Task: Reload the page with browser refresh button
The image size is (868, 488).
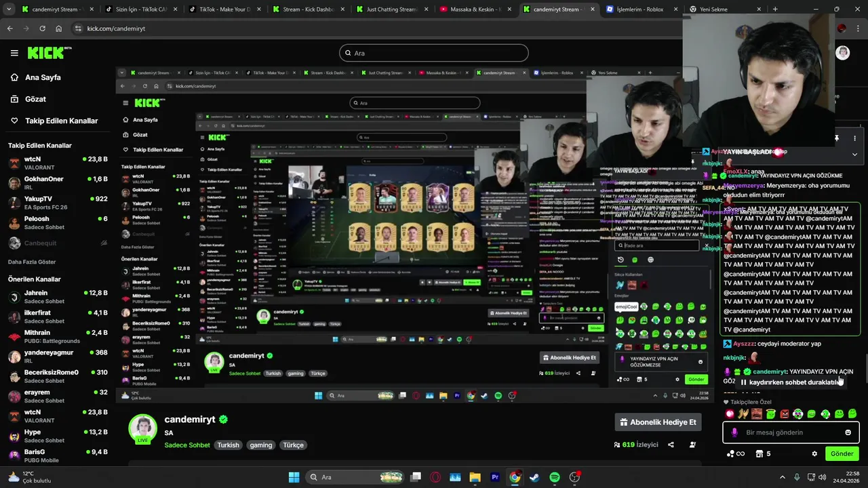Action: (x=42, y=28)
